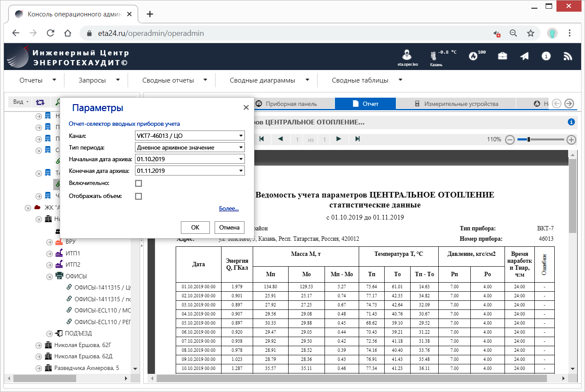Image resolution: width=585 pixels, height=392 pixels.
Task: Click the RSS feed icon in header
Action: (x=568, y=57)
